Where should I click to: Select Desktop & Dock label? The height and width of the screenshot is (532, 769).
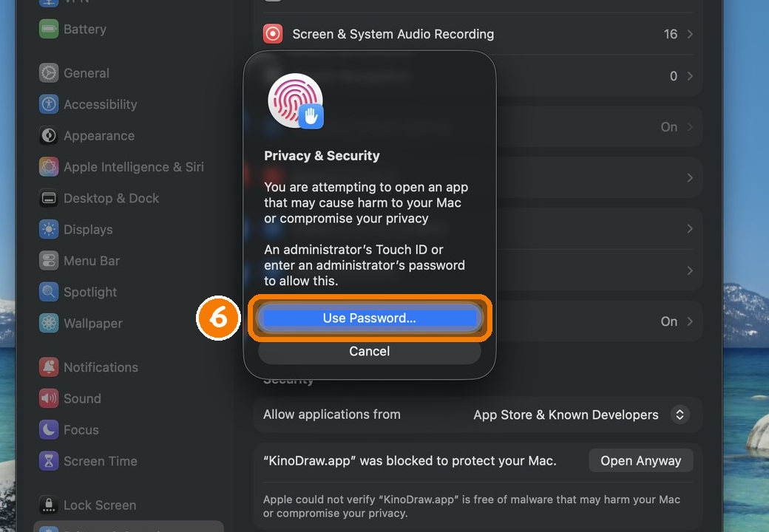(x=112, y=199)
